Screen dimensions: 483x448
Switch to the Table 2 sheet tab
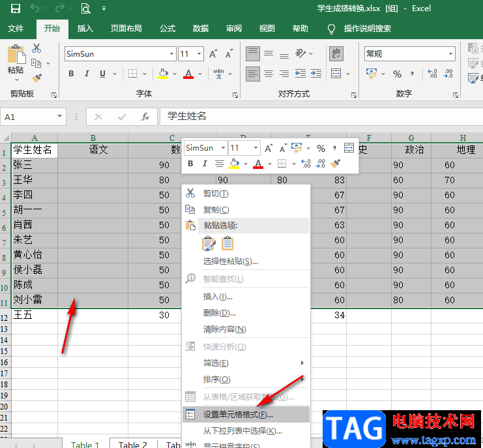133,444
